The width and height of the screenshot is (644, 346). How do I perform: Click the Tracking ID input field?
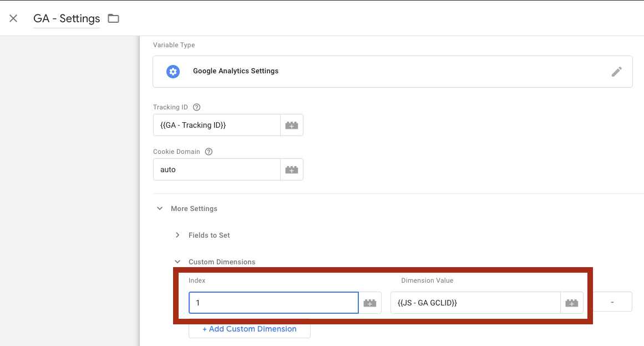pyautogui.click(x=216, y=125)
